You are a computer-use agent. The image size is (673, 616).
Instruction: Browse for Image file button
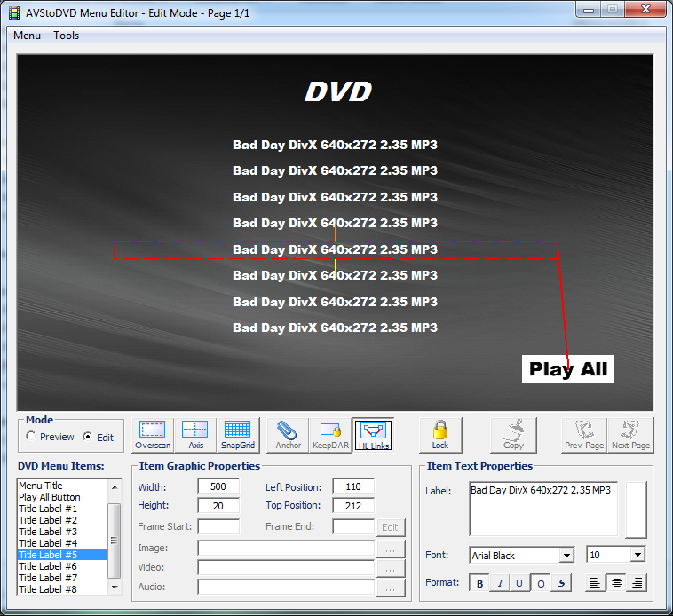point(390,549)
